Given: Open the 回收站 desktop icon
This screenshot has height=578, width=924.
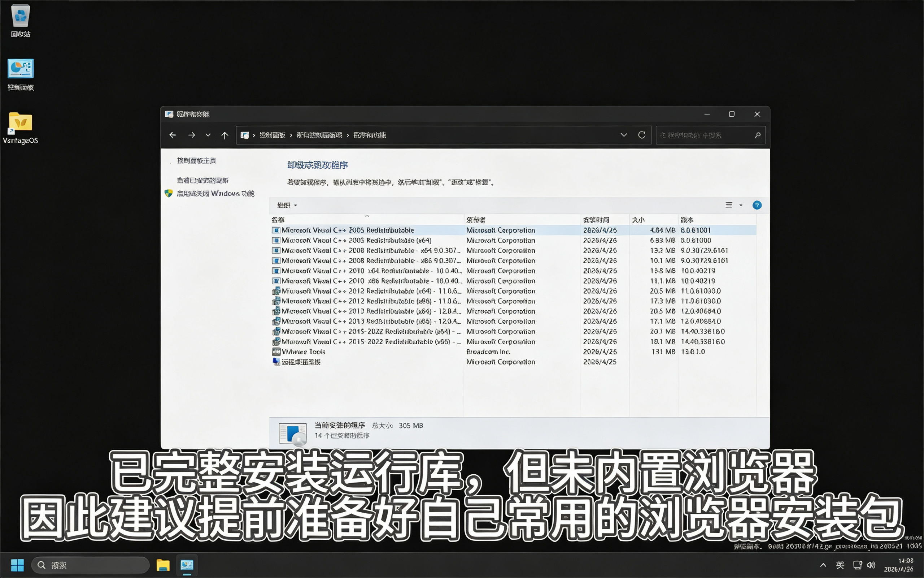Looking at the screenshot, I should click(21, 21).
